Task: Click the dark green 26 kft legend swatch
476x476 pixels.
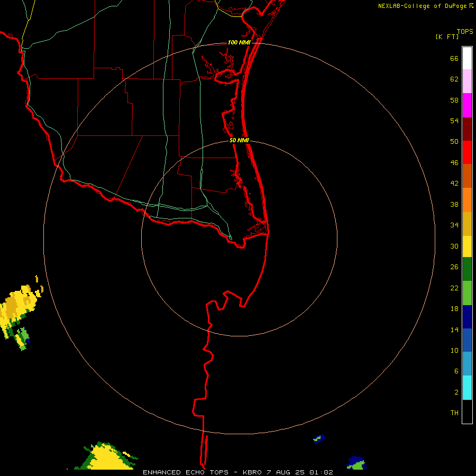Action: point(467,269)
